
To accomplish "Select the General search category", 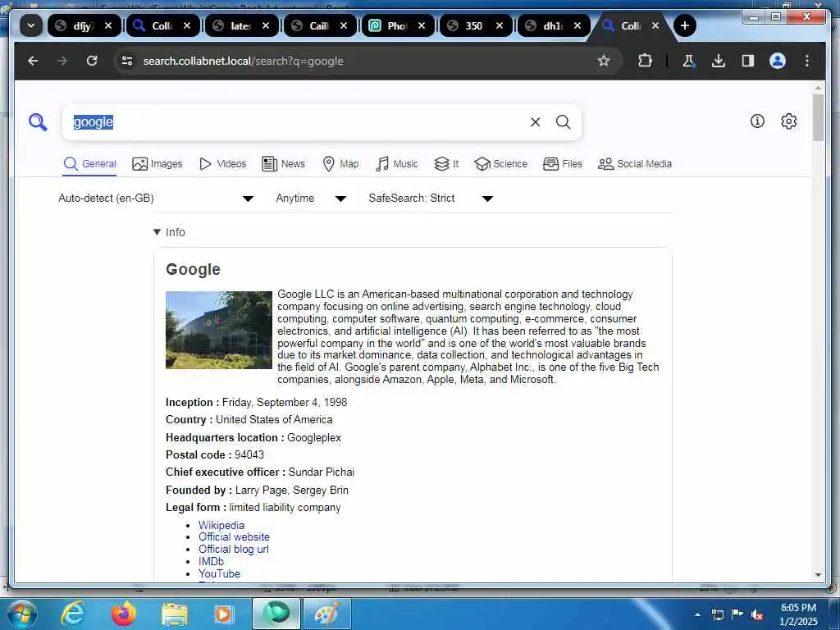I will [x=89, y=164].
